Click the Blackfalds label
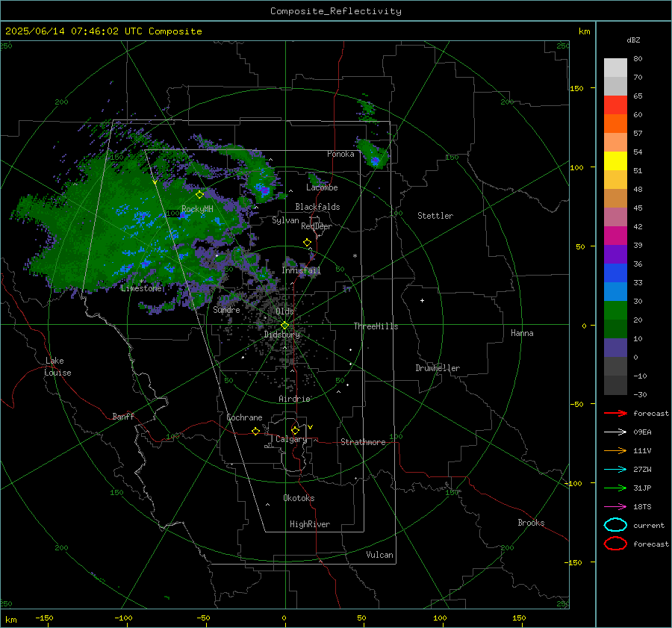The image size is (672, 628). coord(317,207)
